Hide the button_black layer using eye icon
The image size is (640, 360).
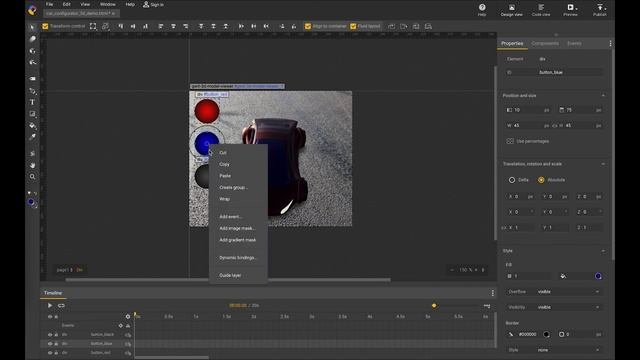point(50,335)
